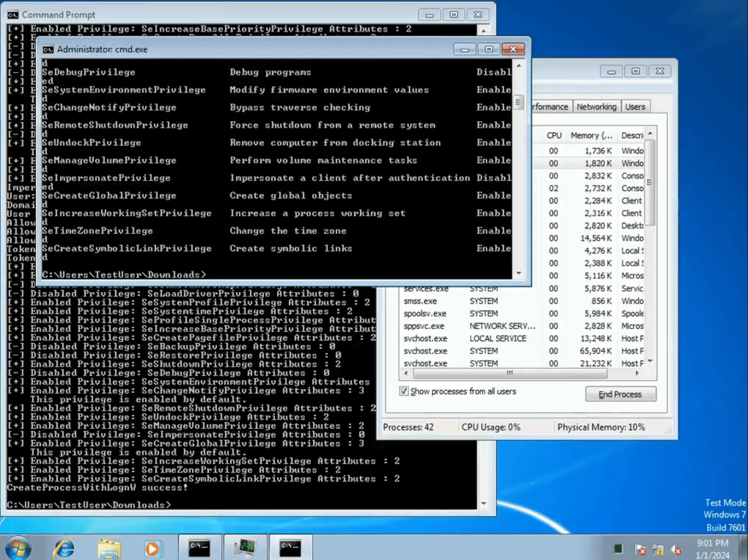Maximize the Task Manager window
The width and height of the screenshot is (748, 560).
click(635, 71)
